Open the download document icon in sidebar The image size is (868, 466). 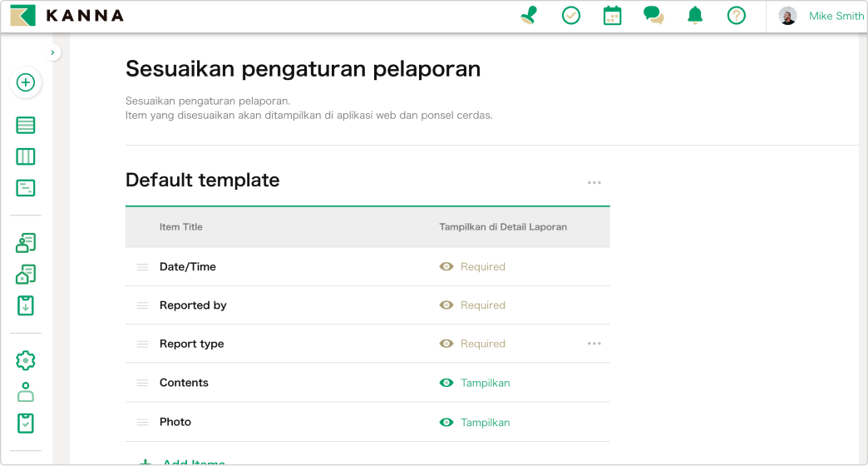[x=26, y=306]
